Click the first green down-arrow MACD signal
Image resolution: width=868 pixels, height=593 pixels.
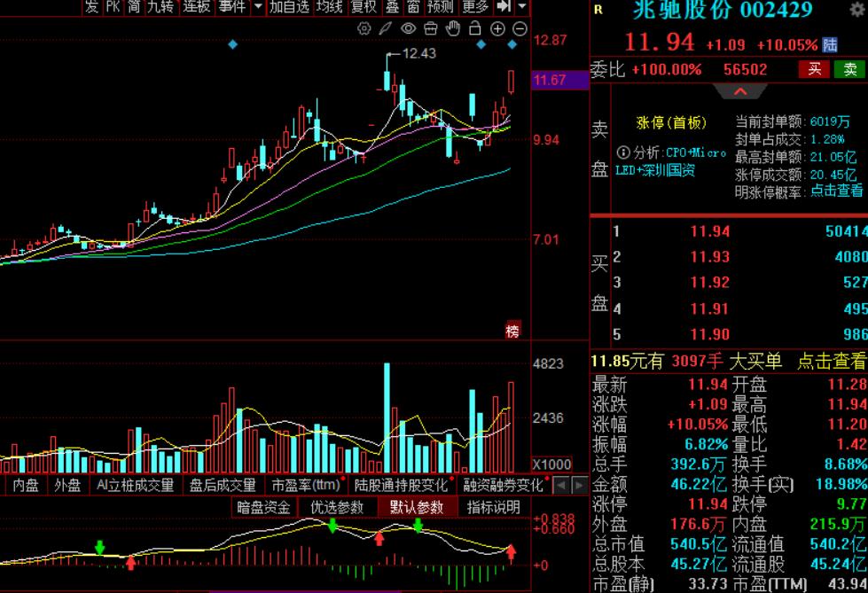(99, 548)
